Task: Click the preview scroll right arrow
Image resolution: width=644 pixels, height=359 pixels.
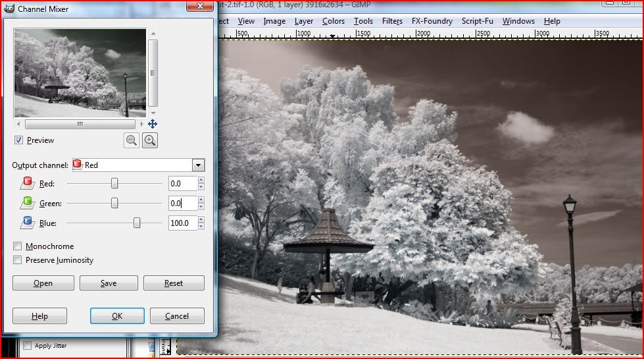Action: click(141, 124)
